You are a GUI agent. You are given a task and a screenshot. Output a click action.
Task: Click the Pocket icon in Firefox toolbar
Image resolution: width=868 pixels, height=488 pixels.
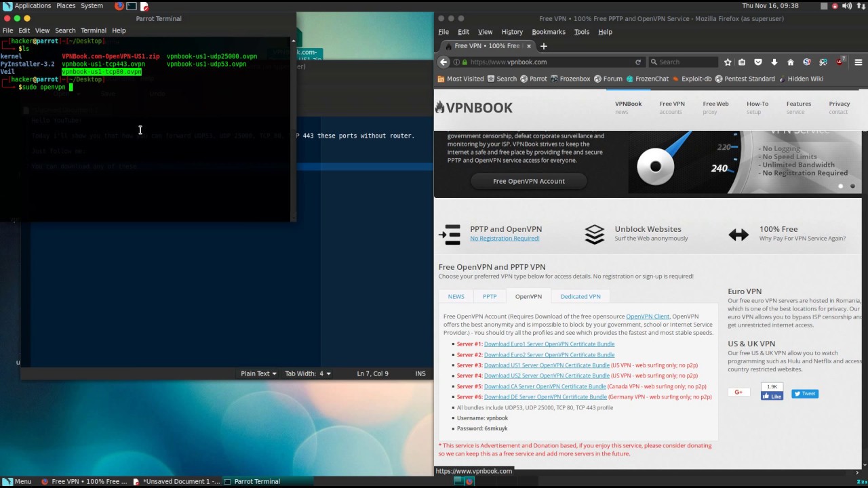pos(758,62)
